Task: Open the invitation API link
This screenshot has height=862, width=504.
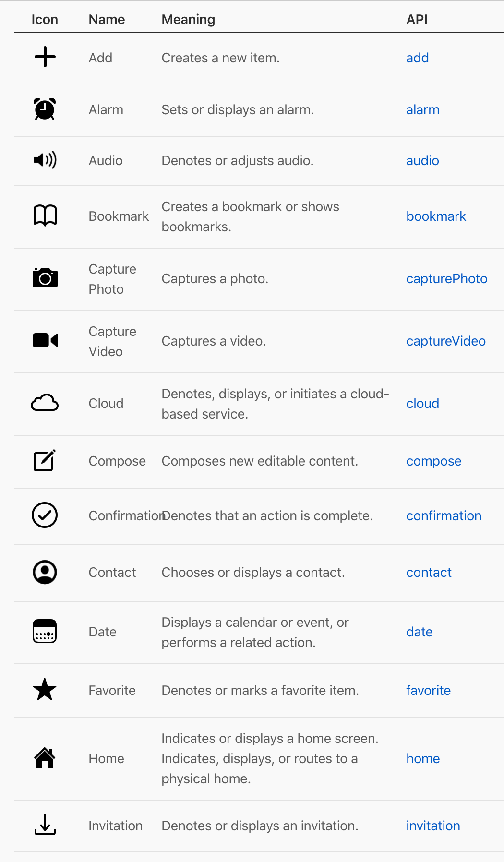Action: pyautogui.click(x=433, y=826)
